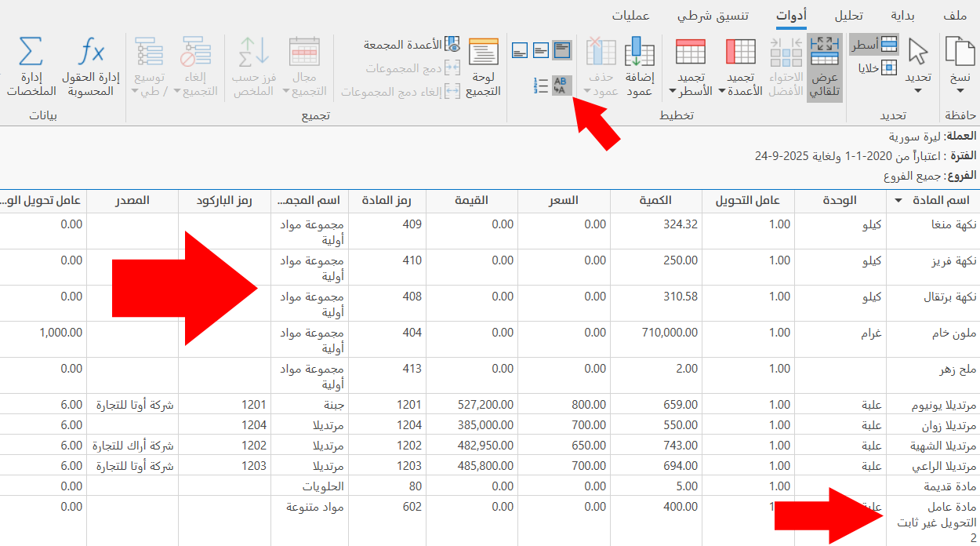
Task: Open Manage Summaries (إدارة الملخصات) sigma icon
Action: 31,53
